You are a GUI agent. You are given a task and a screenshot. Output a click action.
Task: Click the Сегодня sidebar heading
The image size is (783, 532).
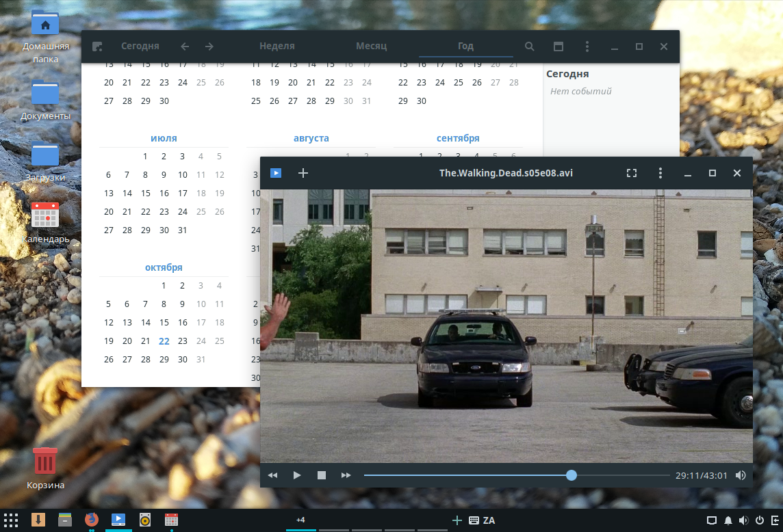[x=567, y=74]
